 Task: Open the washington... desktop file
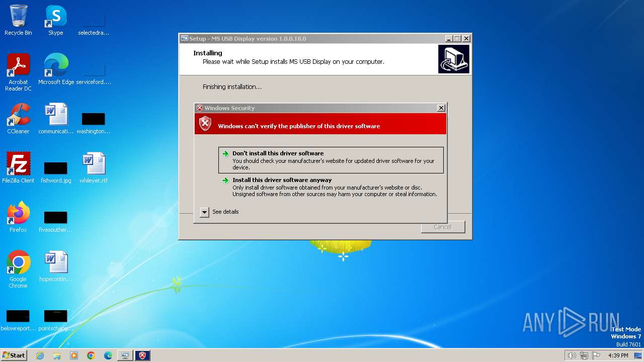click(x=94, y=123)
